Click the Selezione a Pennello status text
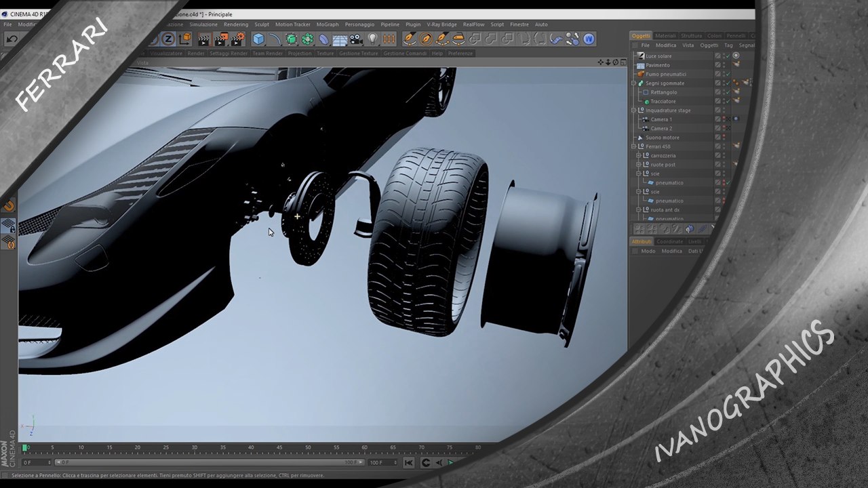 pos(37,475)
